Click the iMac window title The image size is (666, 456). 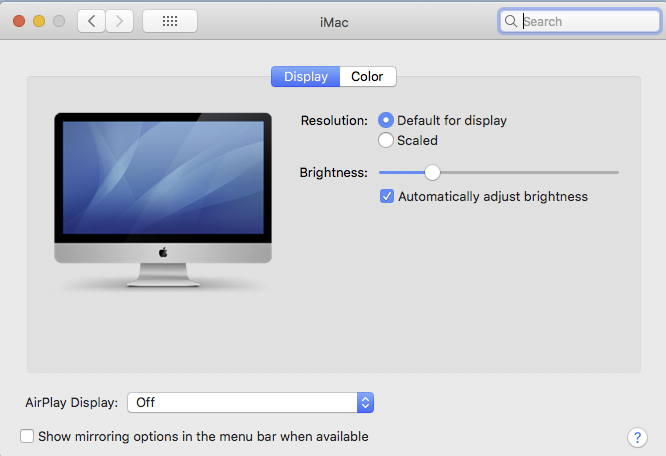point(334,22)
